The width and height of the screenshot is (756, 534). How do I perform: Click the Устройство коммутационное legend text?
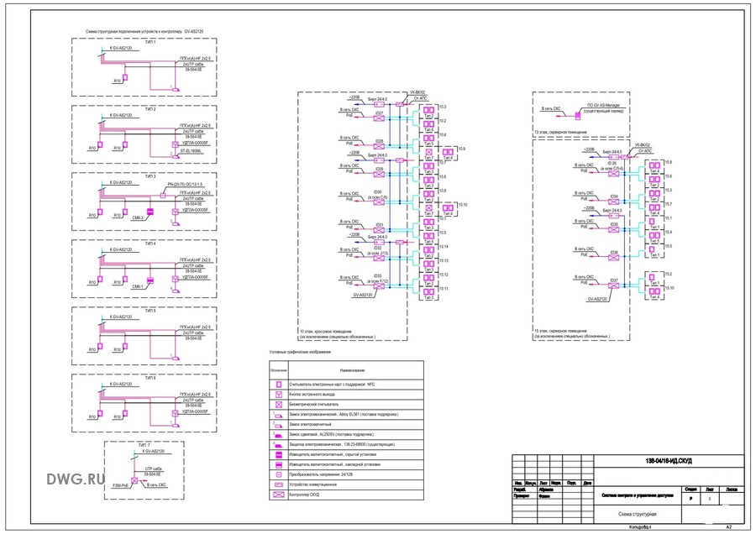pos(313,484)
